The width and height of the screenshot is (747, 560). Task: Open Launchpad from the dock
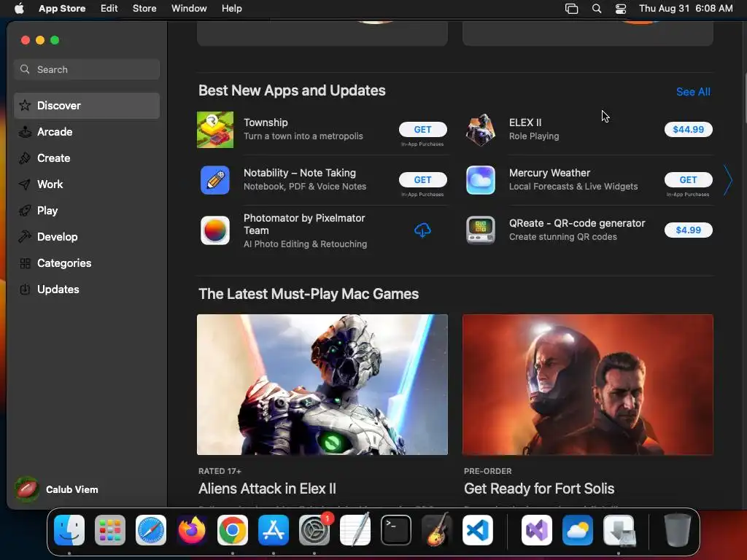click(x=110, y=530)
